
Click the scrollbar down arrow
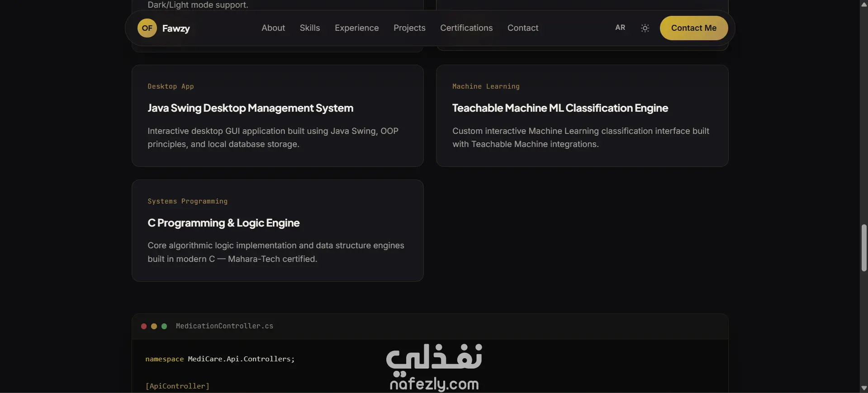(x=864, y=388)
